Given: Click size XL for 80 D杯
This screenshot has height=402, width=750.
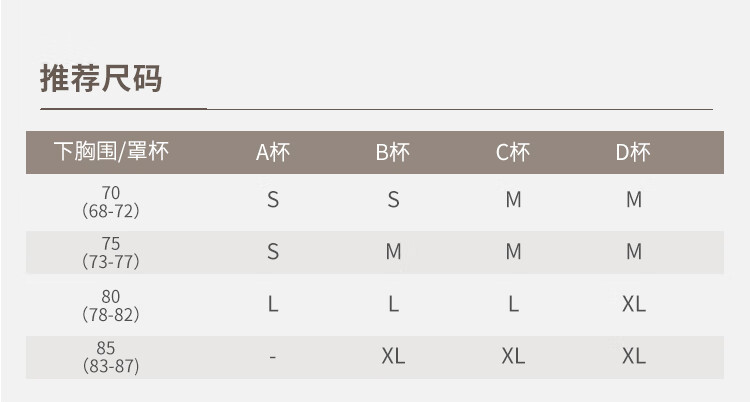Looking at the screenshot, I should click(633, 304).
